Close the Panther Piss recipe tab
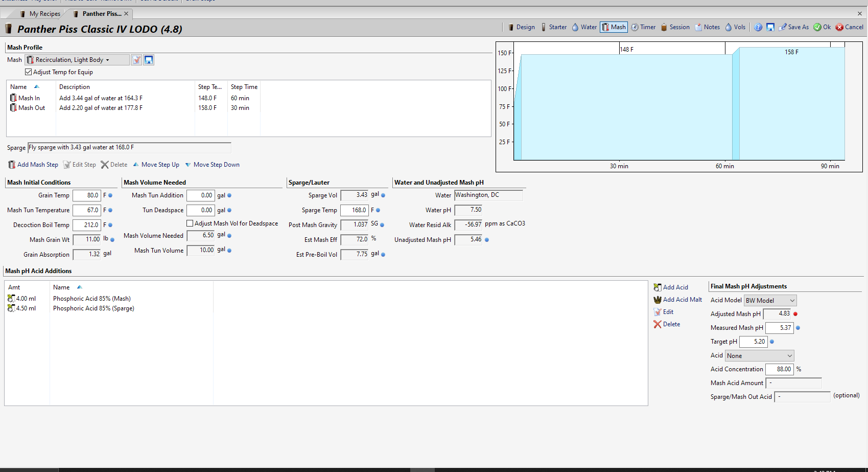Viewport: 868px width, 472px height. [126, 14]
